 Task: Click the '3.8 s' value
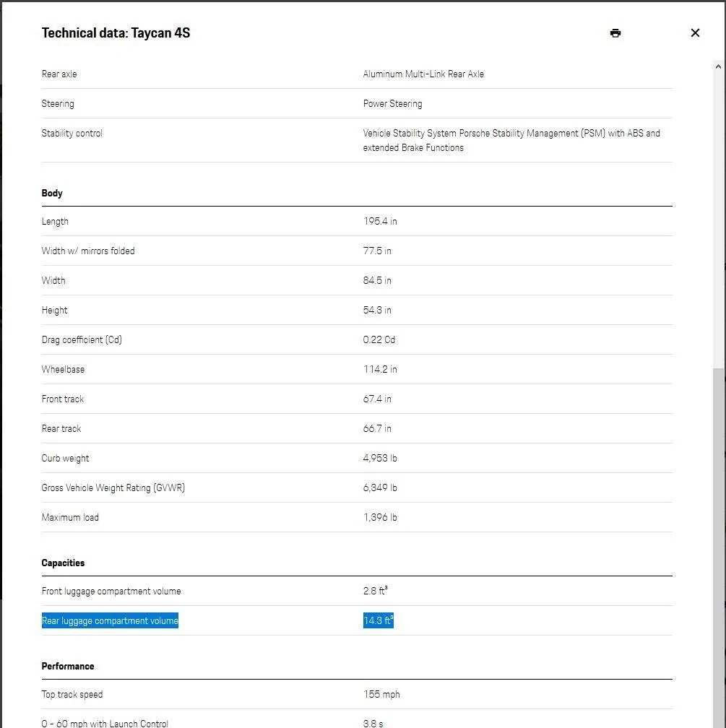[x=373, y=724]
